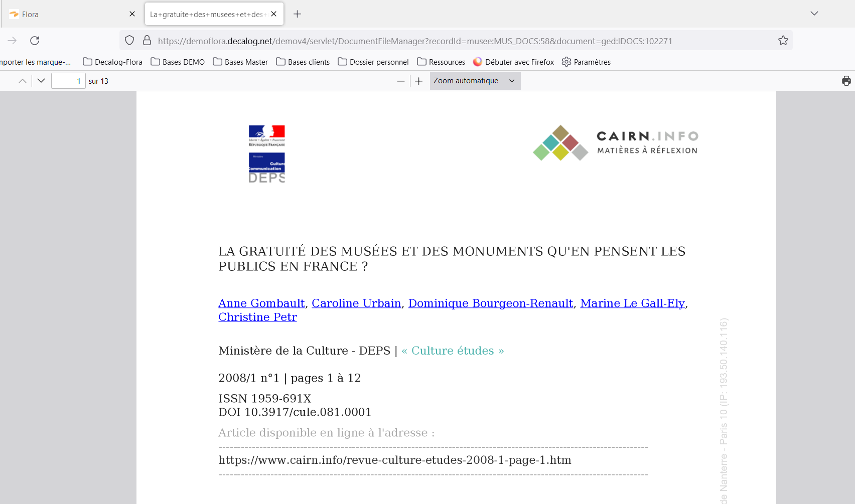
Task: Open the Zoom automatique dropdown
Action: (x=475, y=81)
